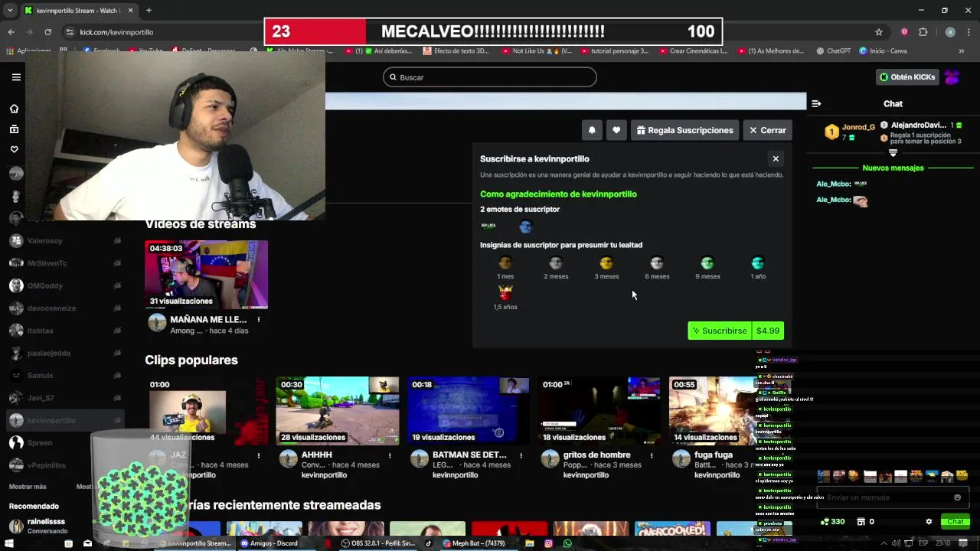The width and height of the screenshot is (980, 551).
Task: Select davooxeneize in followed channels list
Action: click(x=65, y=308)
